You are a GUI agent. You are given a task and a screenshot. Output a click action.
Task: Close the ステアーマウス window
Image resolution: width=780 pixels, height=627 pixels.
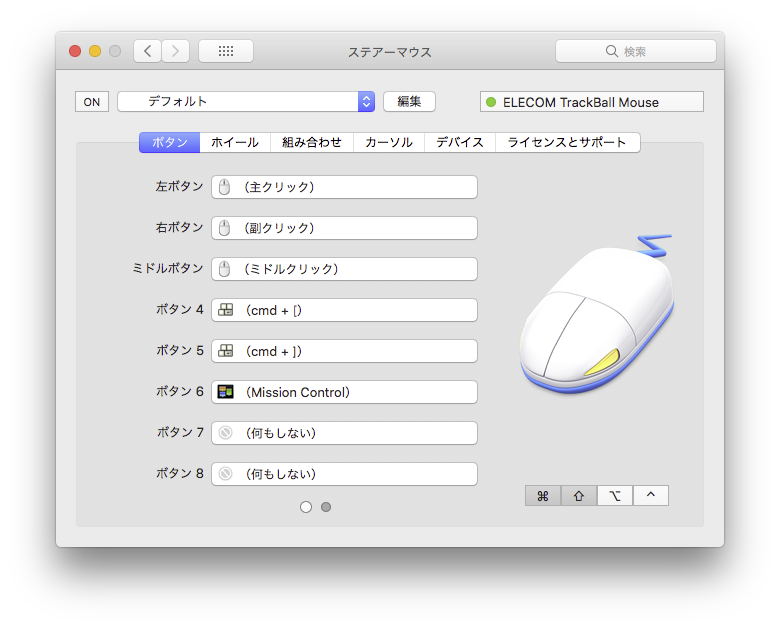coord(75,51)
